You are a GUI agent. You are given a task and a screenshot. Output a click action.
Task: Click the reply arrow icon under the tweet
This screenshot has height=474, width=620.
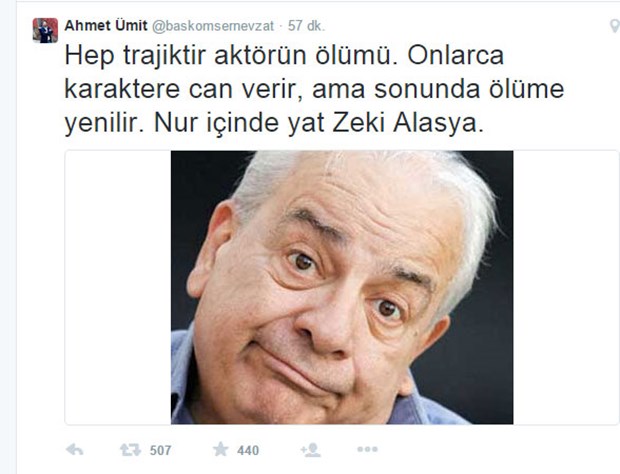74,449
